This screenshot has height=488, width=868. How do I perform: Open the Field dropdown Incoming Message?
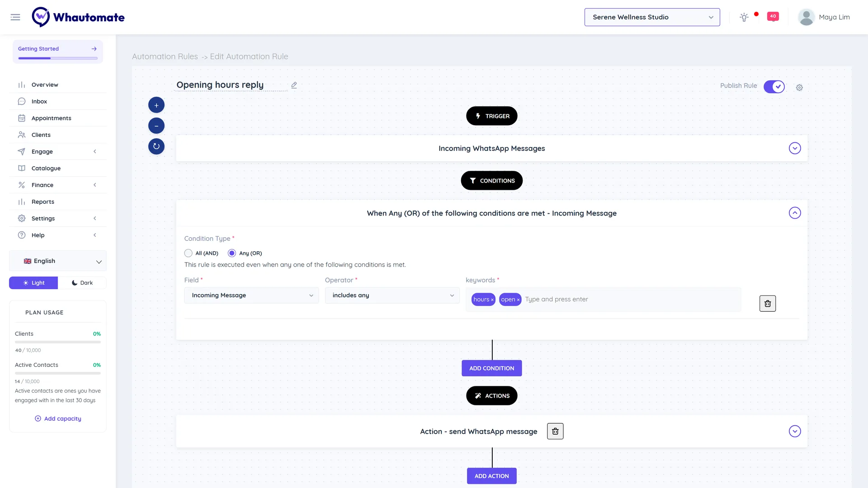251,296
